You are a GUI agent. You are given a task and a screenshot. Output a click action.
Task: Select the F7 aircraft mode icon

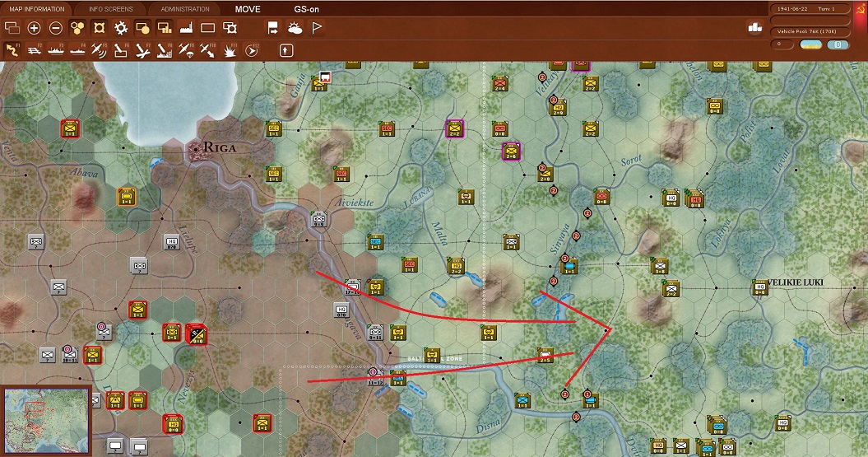click(x=143, y=50)
